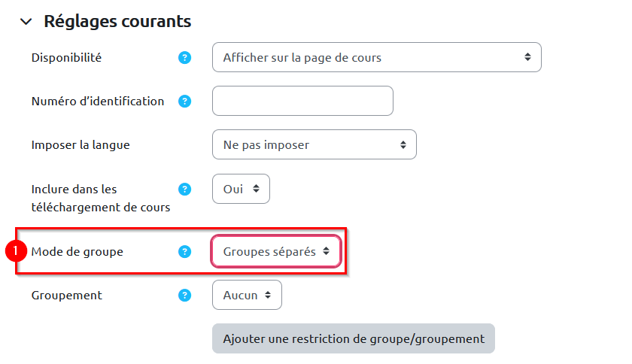This screenshot has width=632, height=364.
Task: Click the Mode de groupe help icon
Action: [x=185, y=252]
